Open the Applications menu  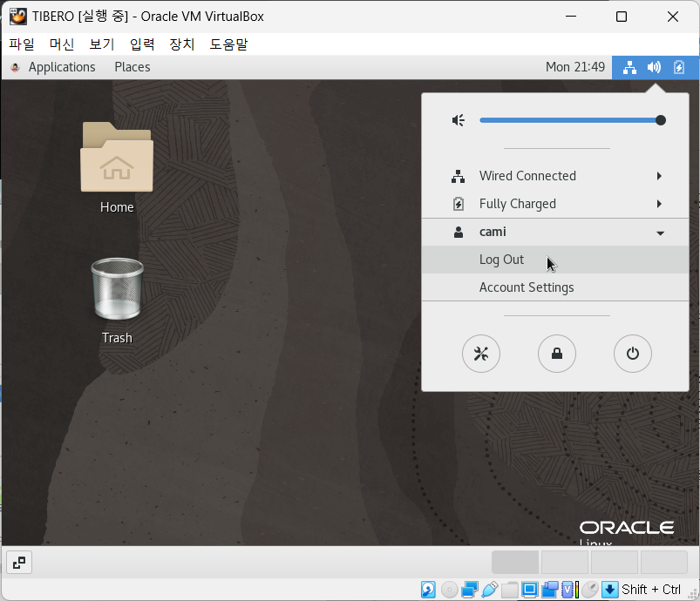coord(62,67)
